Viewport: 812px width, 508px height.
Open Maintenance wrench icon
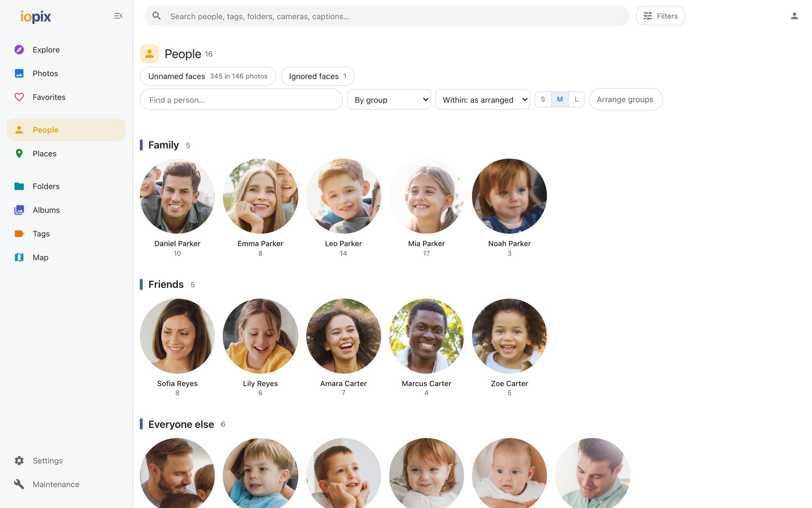click(19, 484)
